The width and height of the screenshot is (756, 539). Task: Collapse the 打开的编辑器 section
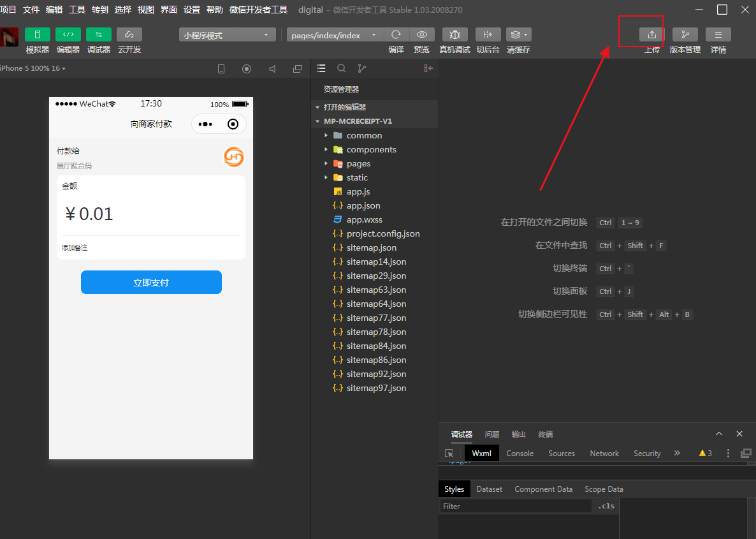(375, 107)
